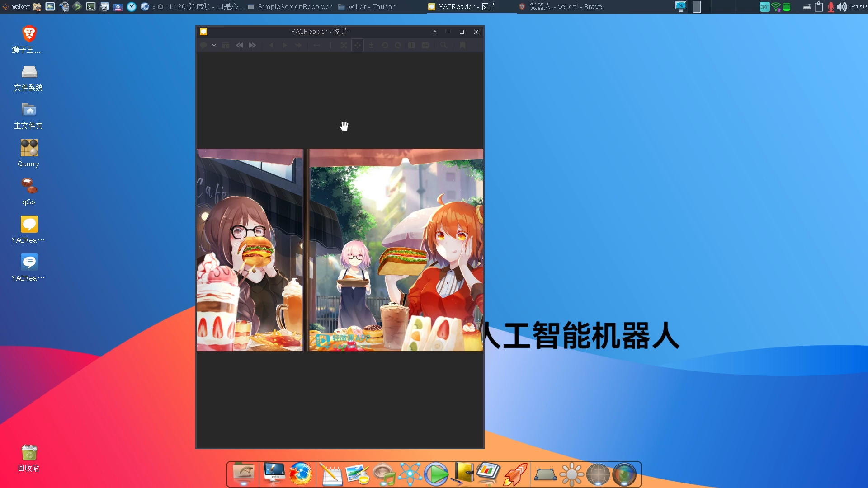
Task: Click the Open comic icon in YACReader toolbar
Action: 204,45
